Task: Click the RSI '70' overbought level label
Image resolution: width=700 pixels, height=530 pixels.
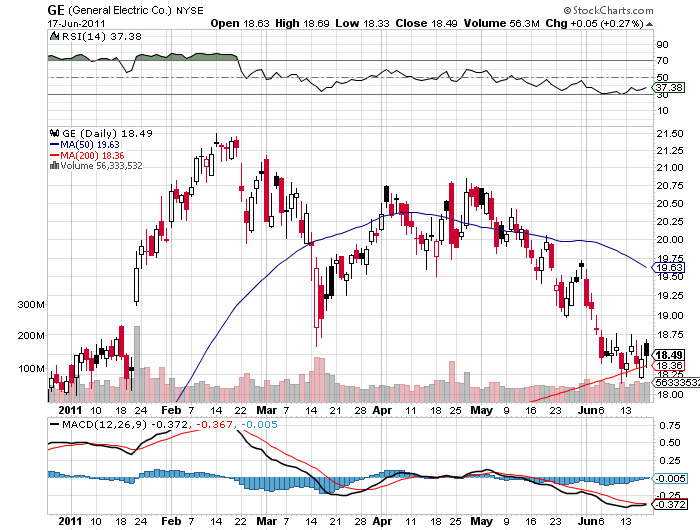Action: click(662, 61)
